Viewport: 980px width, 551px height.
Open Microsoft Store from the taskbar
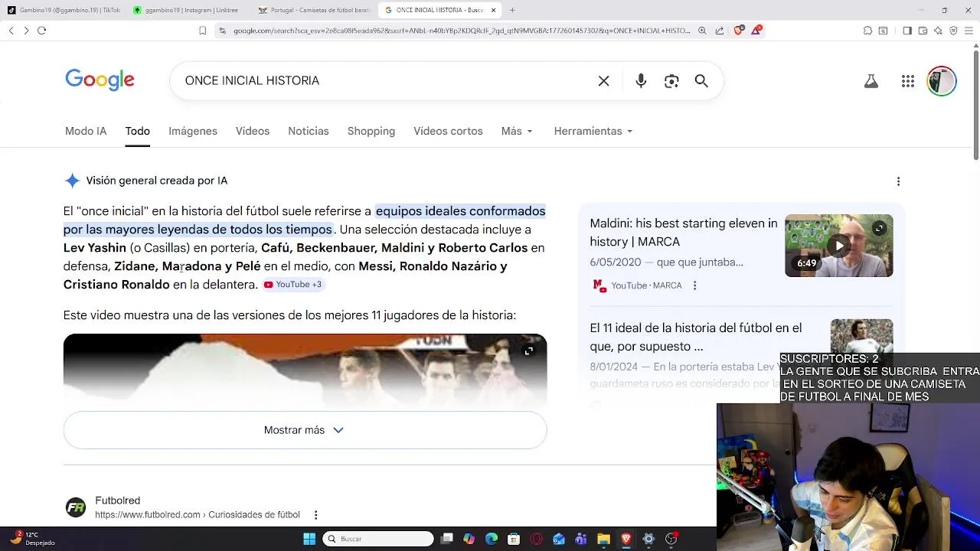[x=514, y=539]
